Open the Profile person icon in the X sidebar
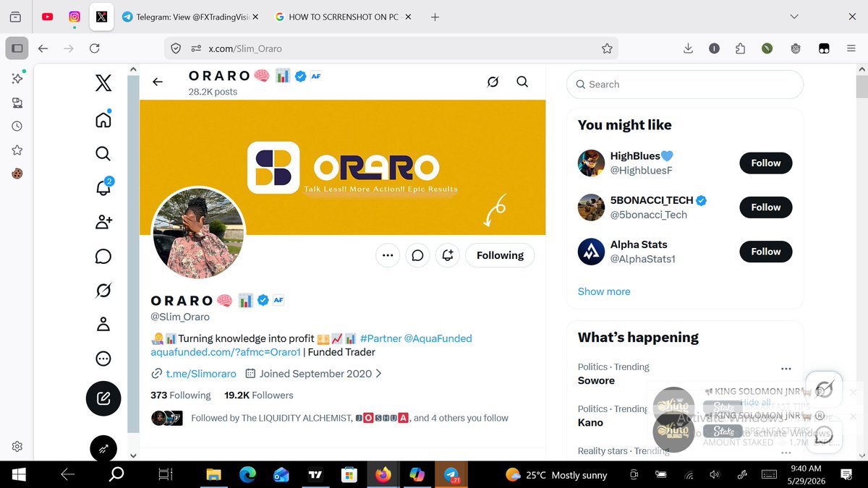868x488 pixels. (103, 324)
